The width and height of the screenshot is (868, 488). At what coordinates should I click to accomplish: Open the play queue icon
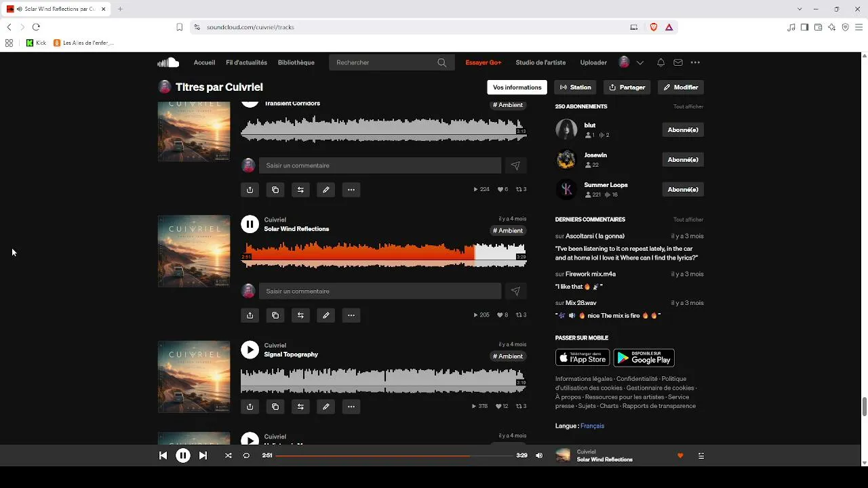tap(701, 455)
